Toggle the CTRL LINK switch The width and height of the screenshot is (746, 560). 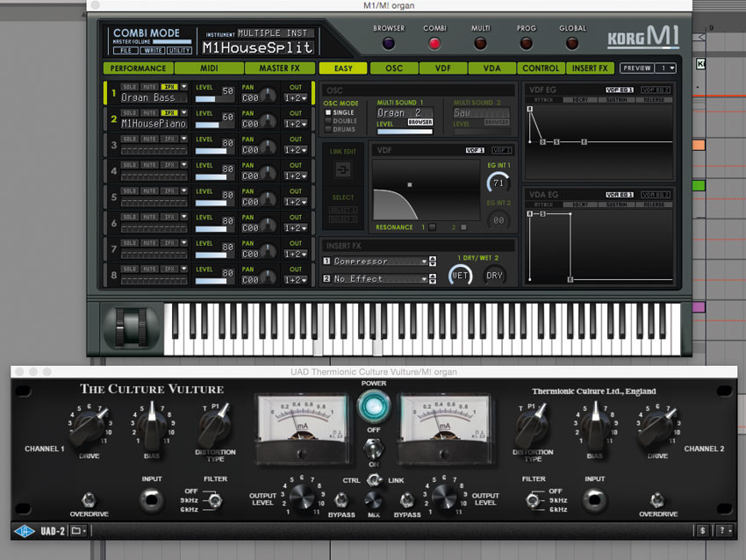pos(374,480)
